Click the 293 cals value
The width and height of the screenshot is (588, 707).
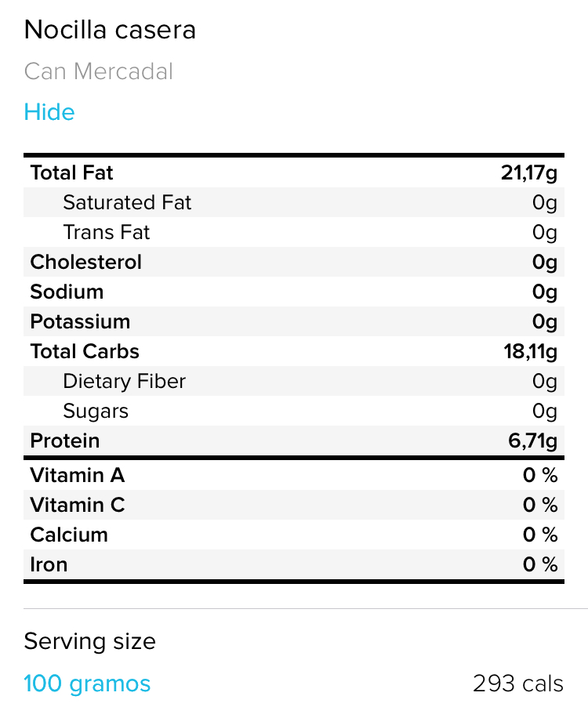click(x=517, y=683)
